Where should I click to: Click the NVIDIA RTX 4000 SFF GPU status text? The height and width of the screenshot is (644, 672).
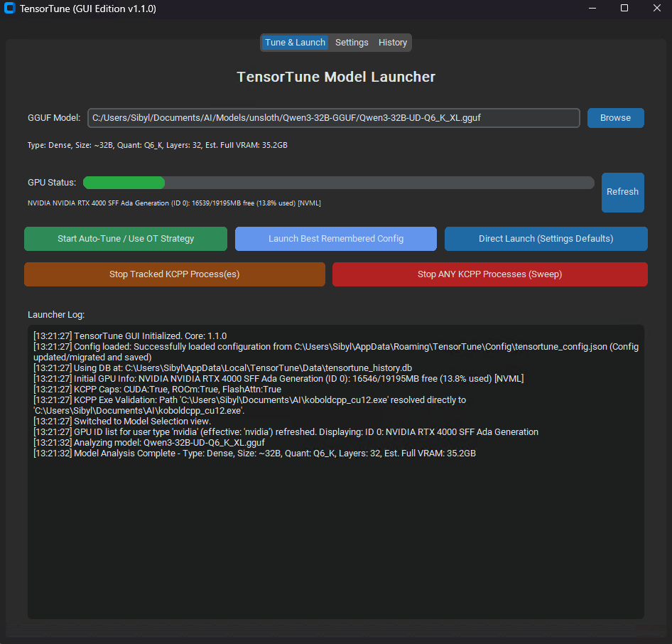tap(174, 203)
